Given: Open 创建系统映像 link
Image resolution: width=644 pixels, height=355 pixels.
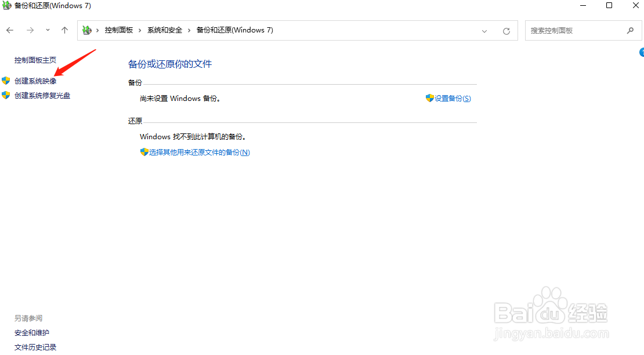Looking at the screenshot, I should [x=35, y=81].
